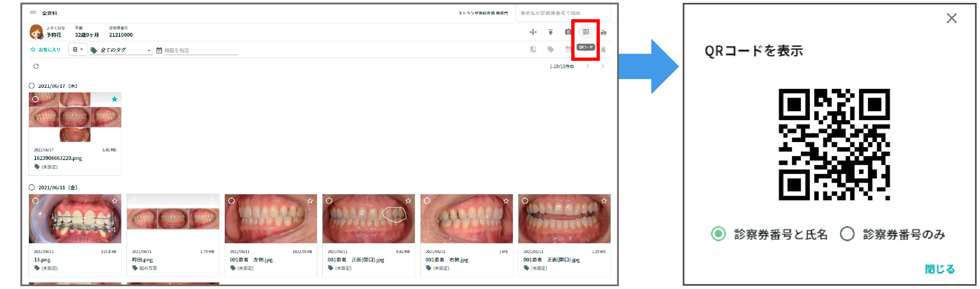Filter by お気に入り favorites
Viewport: 980px width, 289px height.
click(x=45, y=49)
